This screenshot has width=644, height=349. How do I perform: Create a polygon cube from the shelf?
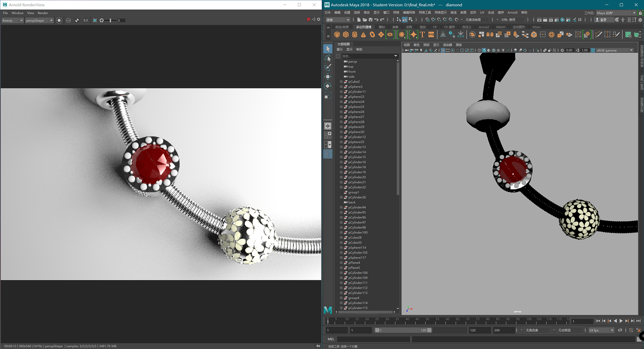pyautogui.click(x=346, y=35)
